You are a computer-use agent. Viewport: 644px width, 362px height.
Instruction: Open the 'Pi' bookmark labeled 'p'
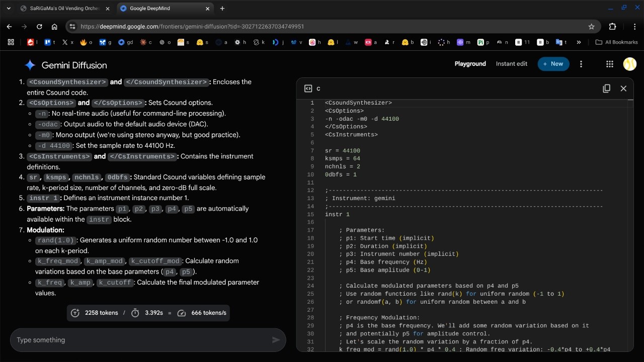point(484,42)
